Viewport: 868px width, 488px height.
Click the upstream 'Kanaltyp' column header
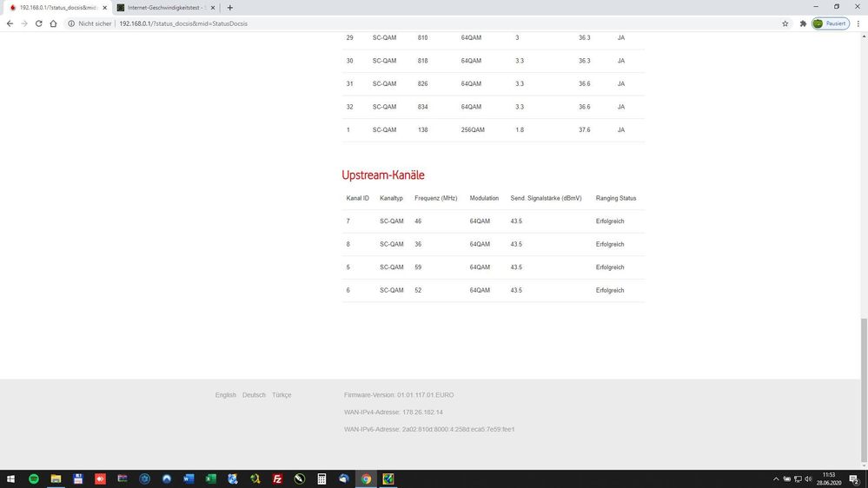pyautogui.click(x=391, y=198)
